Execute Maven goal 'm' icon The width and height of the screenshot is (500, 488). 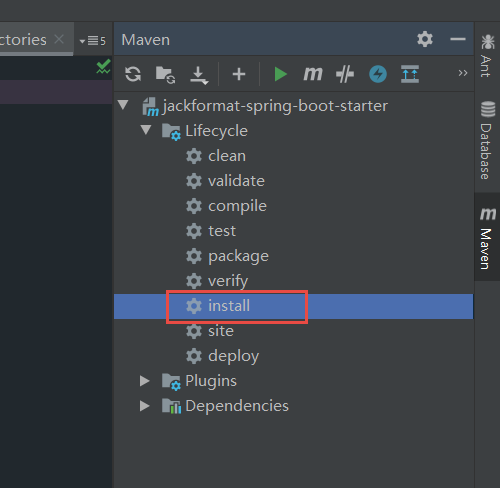point(313,74)
